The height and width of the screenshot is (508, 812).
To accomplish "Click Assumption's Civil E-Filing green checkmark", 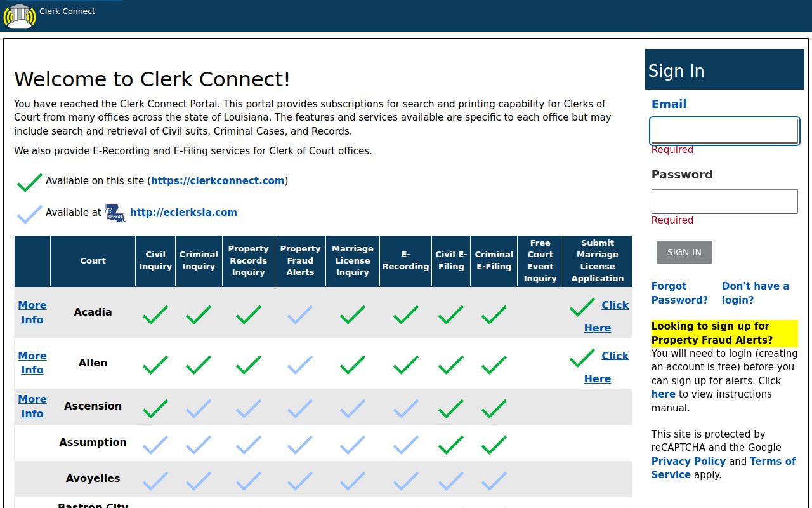I will [x=451, y=444].
